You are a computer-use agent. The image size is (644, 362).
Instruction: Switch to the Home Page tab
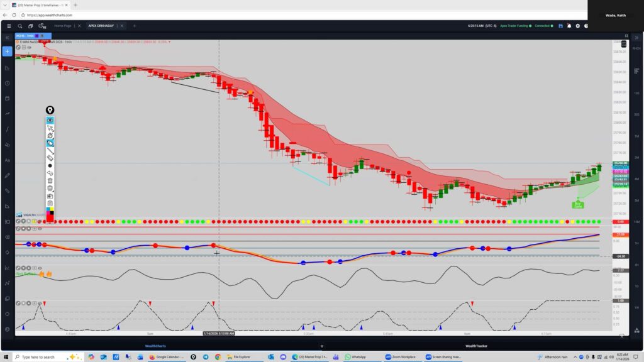(x=63, y=26)
